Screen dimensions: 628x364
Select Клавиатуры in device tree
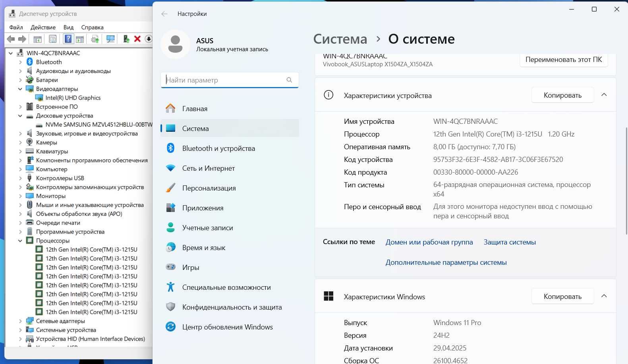[52, 151]
